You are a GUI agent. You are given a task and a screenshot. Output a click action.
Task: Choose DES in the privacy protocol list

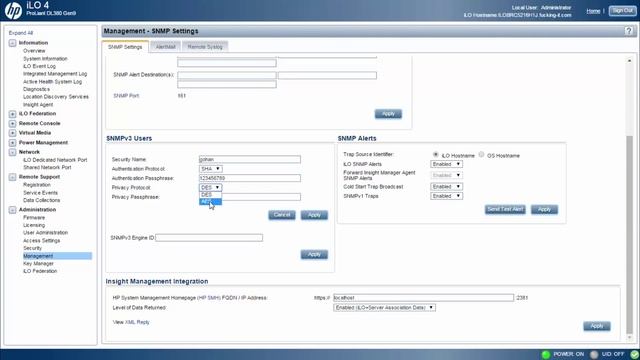tap(210, 195)
